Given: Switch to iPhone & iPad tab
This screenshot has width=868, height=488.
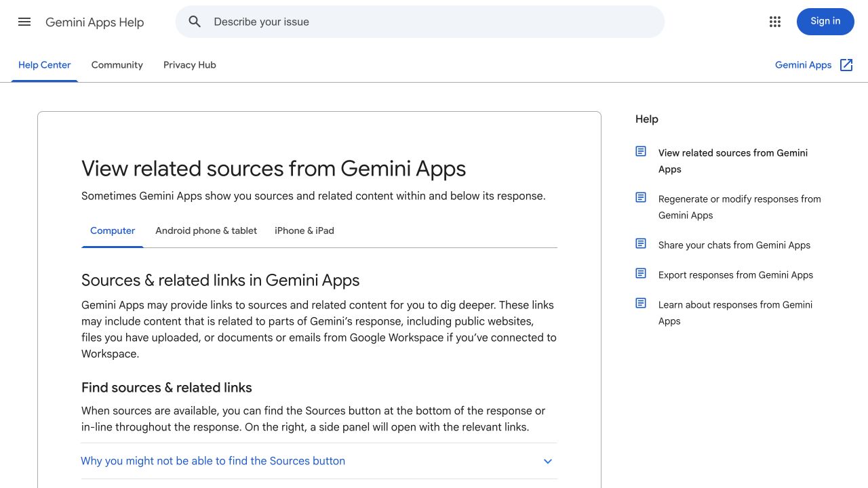Looking at the screenshot, I should coord(304,230).
